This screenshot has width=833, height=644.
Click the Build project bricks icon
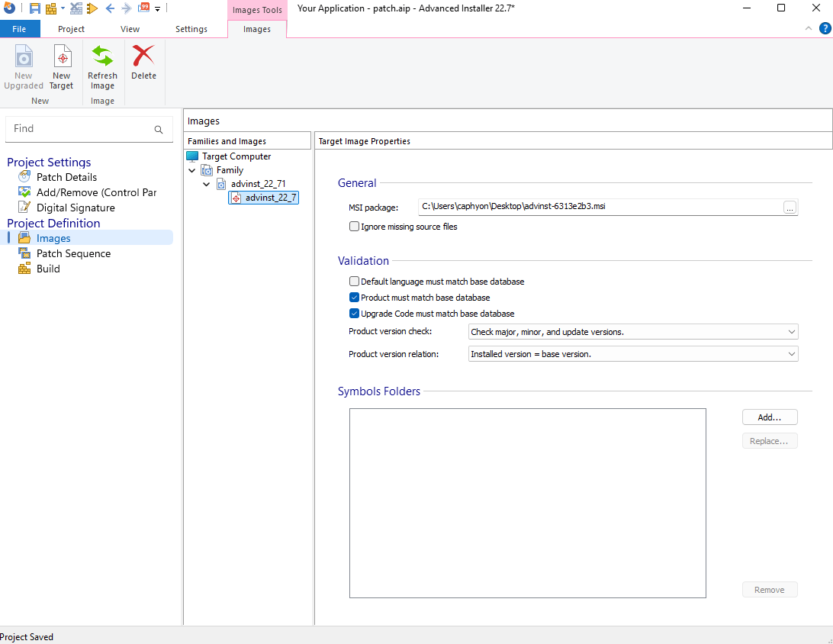(51, 8)
